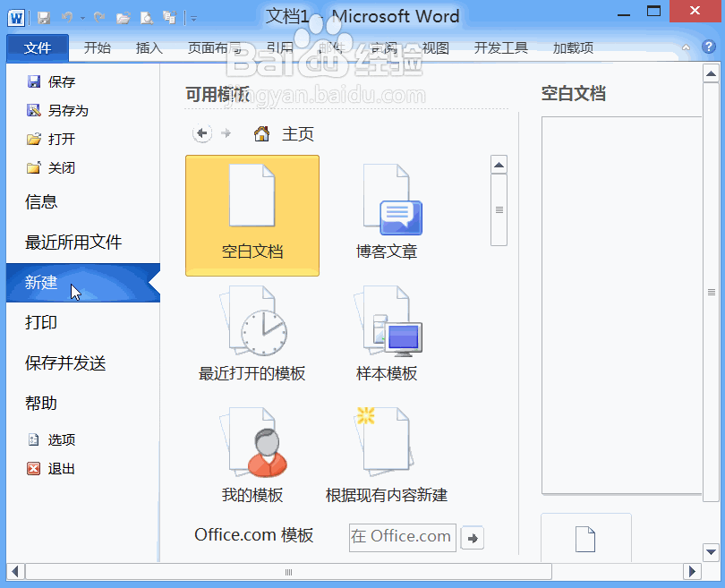Select the 空白文档 blank document template
Viewport: 725px width, 588px height.
coord(252,216)
